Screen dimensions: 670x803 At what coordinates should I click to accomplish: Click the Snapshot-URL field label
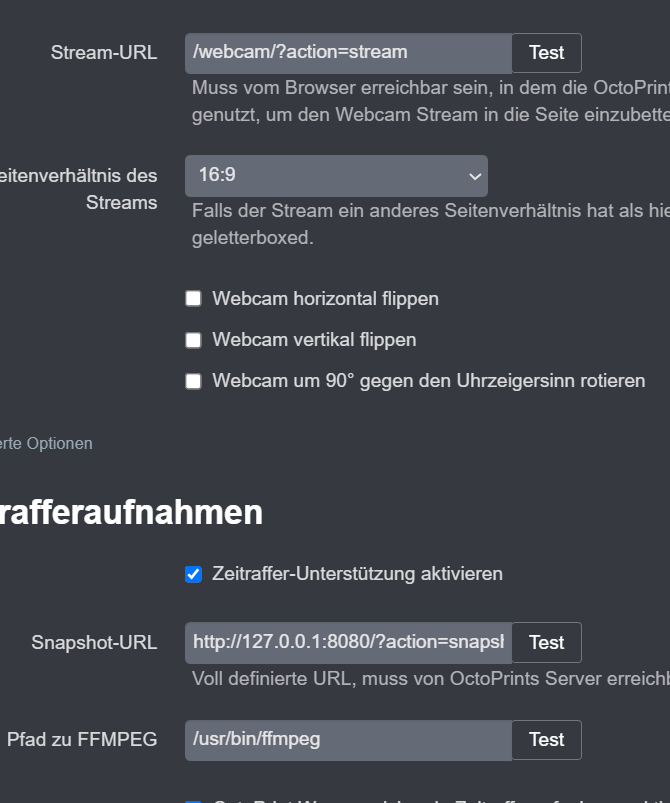click(x=94, y=643)
